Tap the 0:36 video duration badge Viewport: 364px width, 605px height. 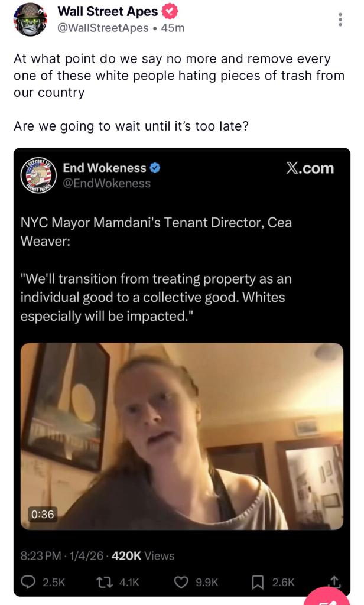(42, 514)
